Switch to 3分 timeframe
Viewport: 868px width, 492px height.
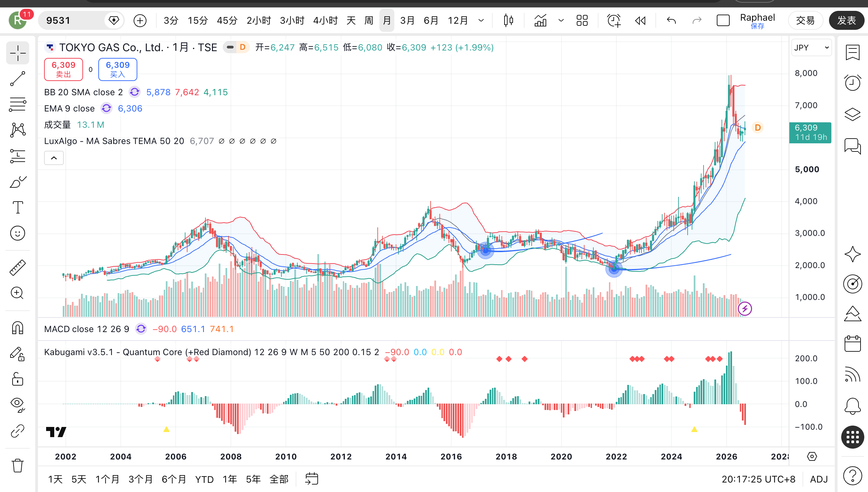171,20
